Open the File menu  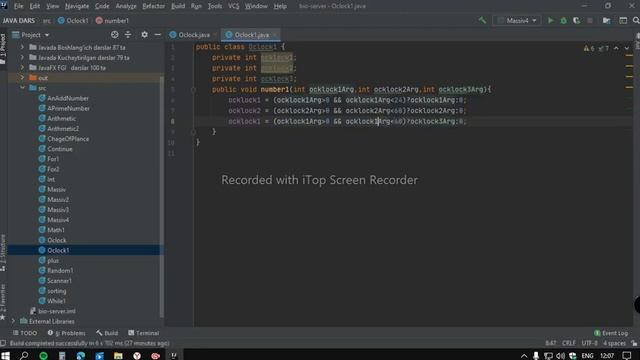18,6
